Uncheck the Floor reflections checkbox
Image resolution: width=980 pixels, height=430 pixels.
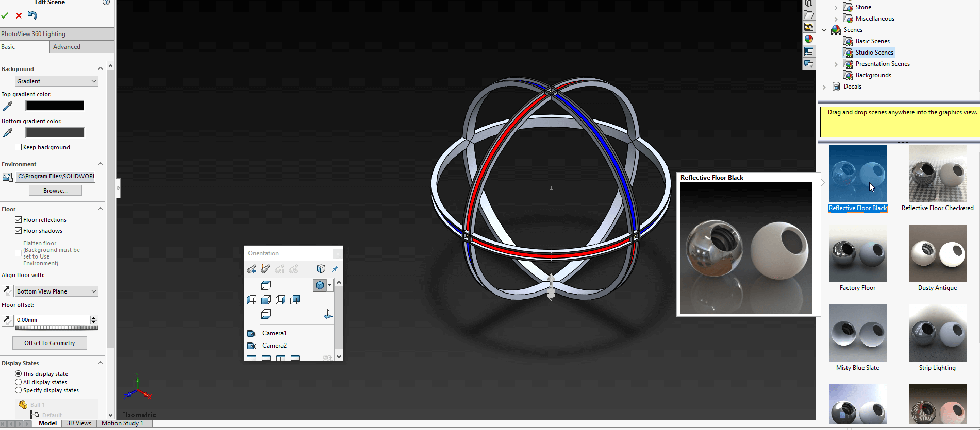[x=19, y=220]
